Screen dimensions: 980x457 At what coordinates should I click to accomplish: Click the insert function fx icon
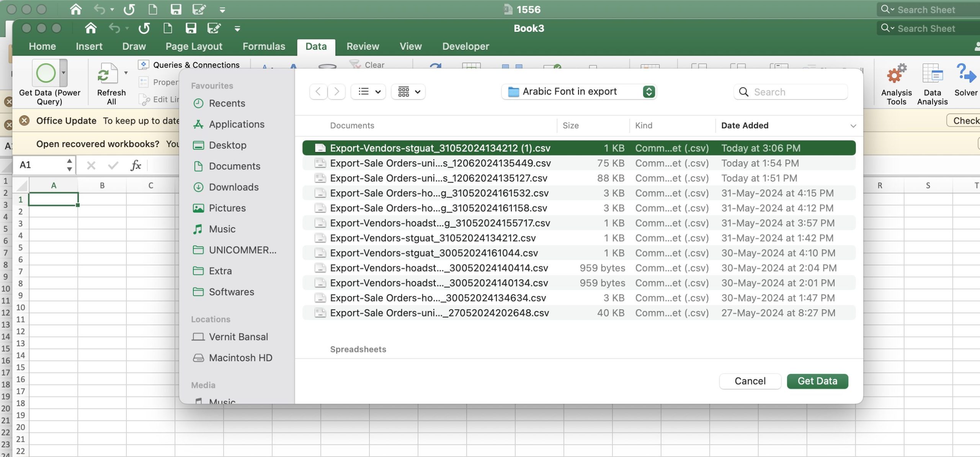pyautogui.click(x=136, y=165)
